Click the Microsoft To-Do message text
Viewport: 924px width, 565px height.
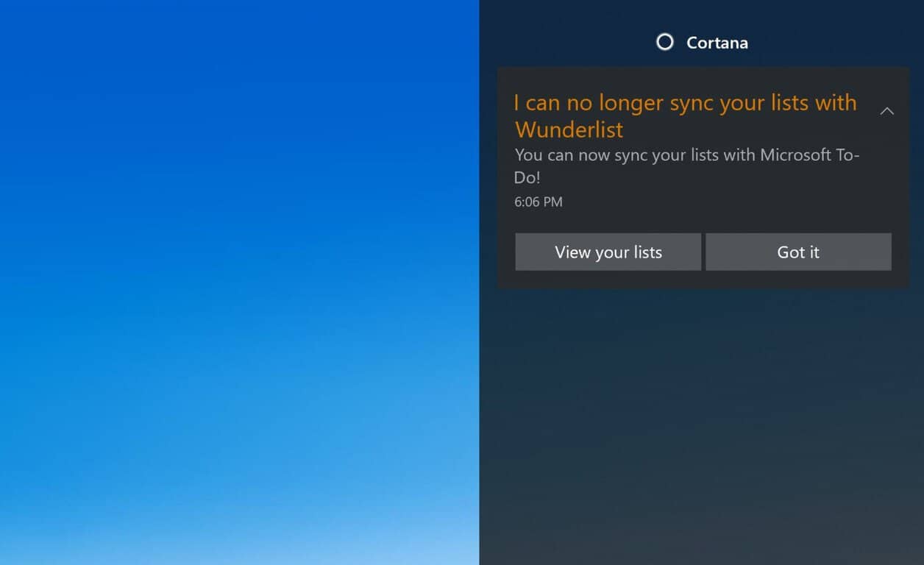click(x=686, y=166)
